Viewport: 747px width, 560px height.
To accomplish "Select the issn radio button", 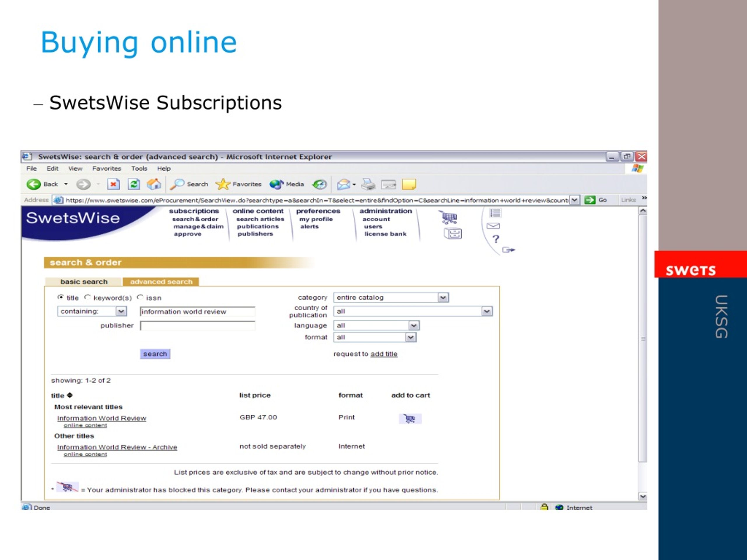I will [x=140, y=297].
